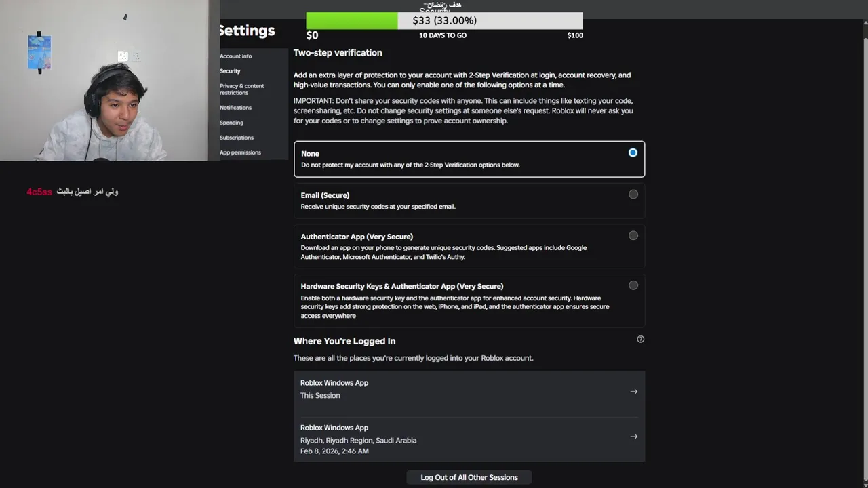This screenshot has width=868, height=488.
Task: Click the streamer webcam overlay
Action: click(x=105, y=81)
